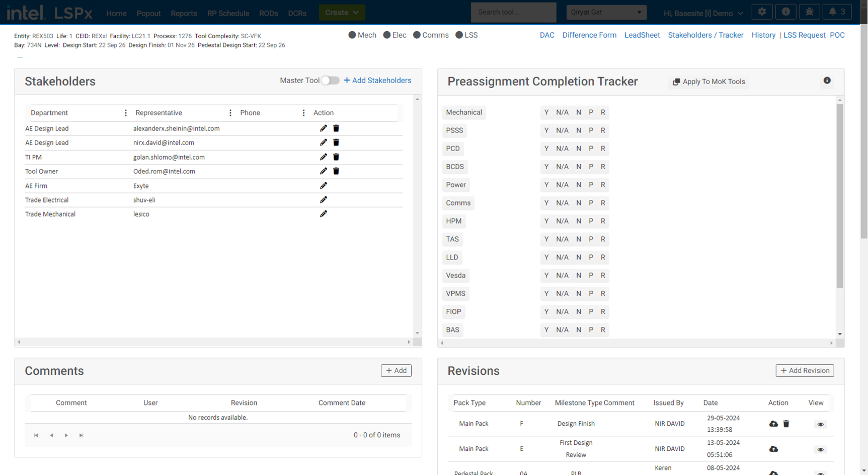Click the bug report icon in header
Screen dimensions: 868x475
[x=809, y=12]
